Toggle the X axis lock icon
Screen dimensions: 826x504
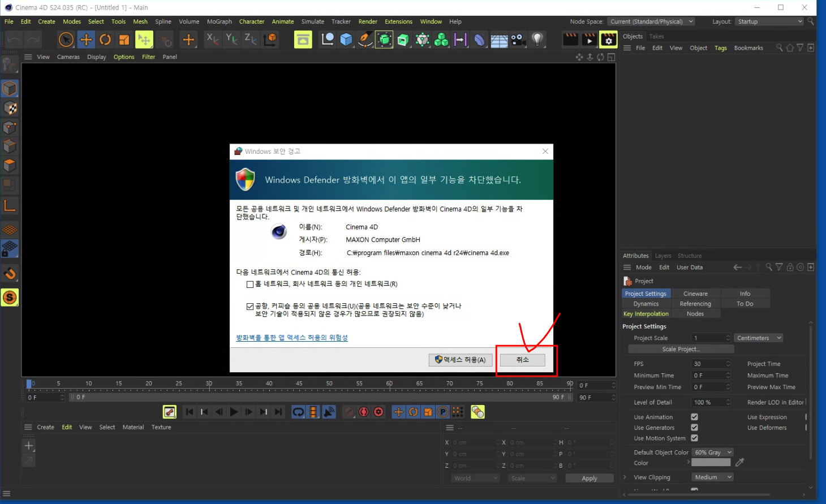click(212, 39)
